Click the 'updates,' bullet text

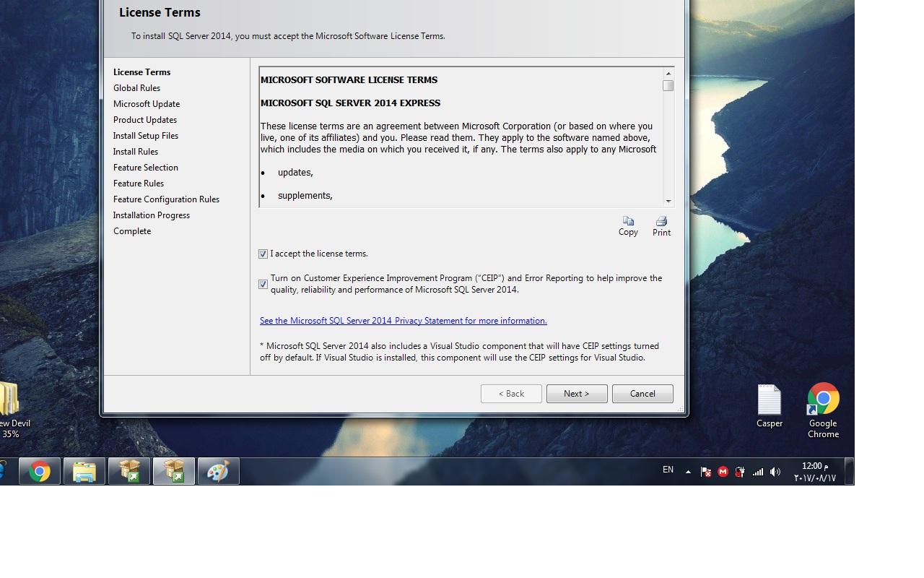295,173
